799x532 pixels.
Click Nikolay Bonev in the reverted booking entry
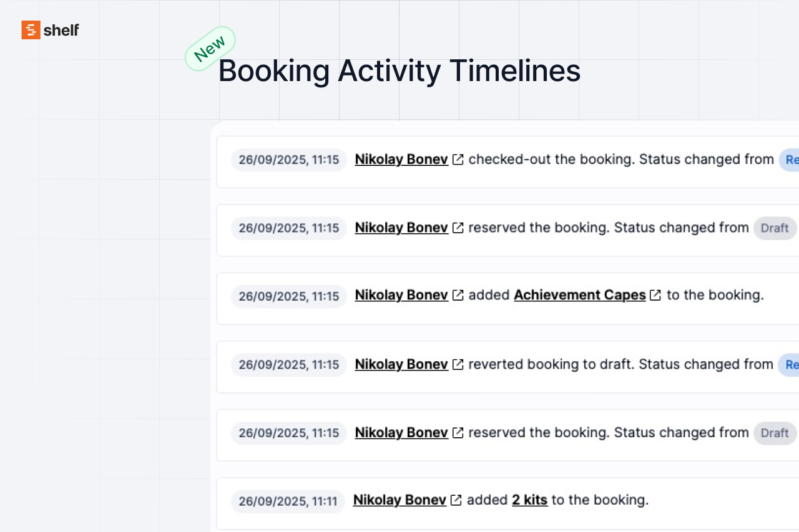click(x=401, y=364)
